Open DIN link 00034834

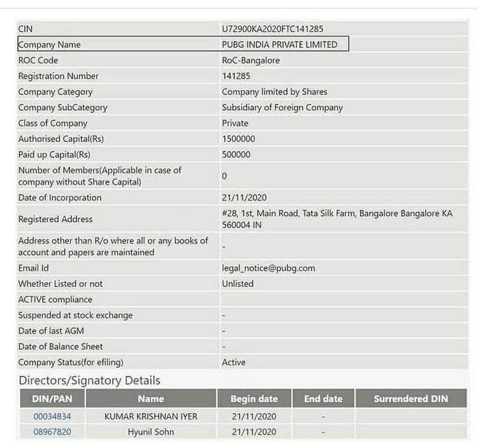52,416
